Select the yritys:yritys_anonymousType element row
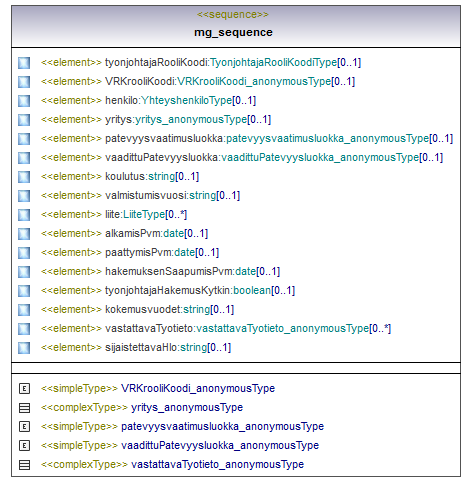Image resolution: width=471 pixels, height=481 pixels. (x=156, y=119)
